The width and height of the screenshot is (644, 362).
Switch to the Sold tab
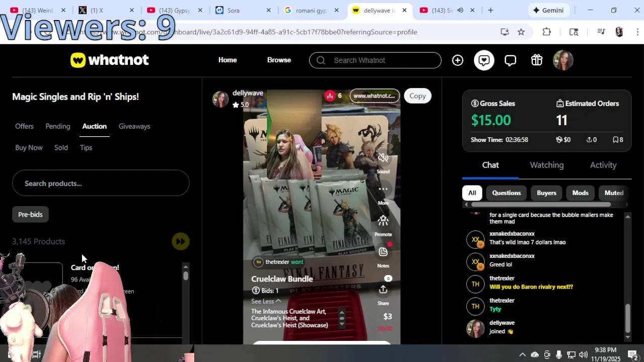tap(61, 147)
